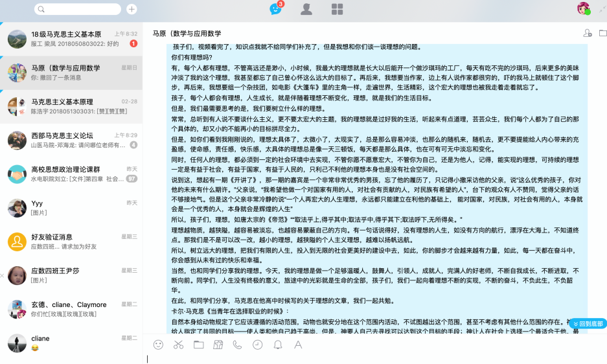Open the apps grid tab
This screenshot has height=364, width=607.
coord(338,9)
